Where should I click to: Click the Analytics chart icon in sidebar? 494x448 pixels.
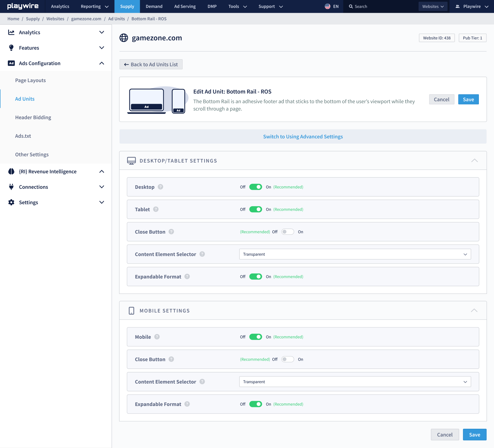coord(11,32)
